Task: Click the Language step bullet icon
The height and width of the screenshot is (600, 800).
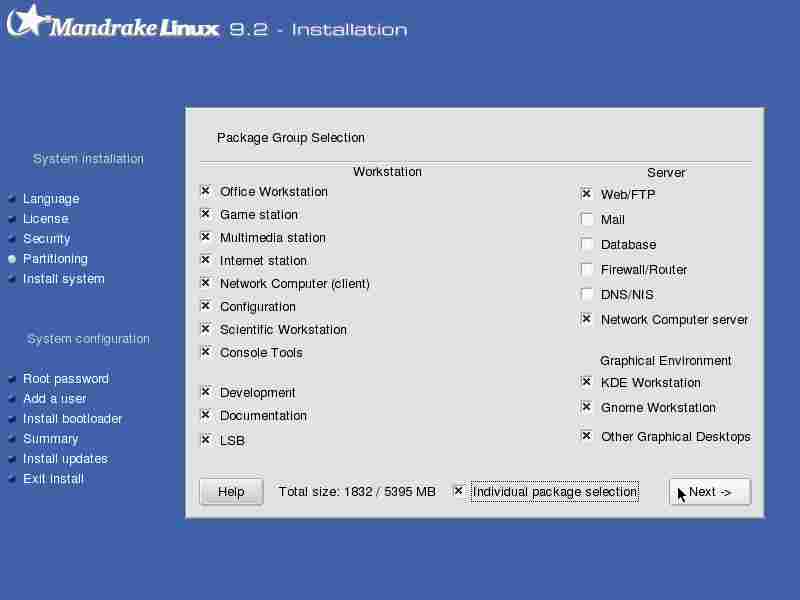Action: (x=12, y=199)
